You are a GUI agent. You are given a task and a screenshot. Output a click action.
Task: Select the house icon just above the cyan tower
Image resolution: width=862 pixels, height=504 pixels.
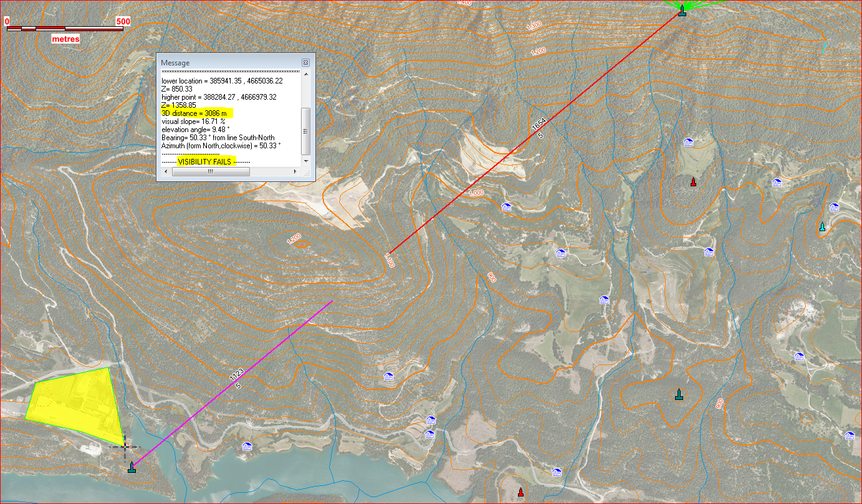tap(835, 207)
